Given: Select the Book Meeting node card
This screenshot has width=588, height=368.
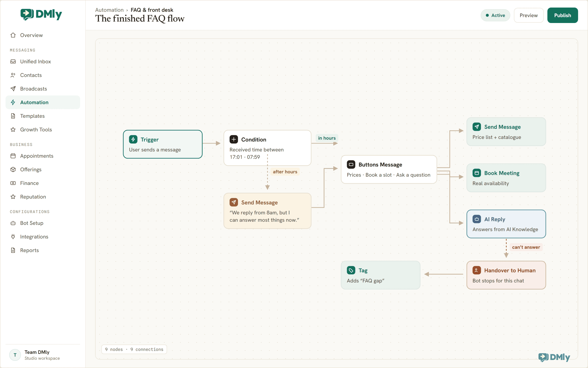Looking at the screenshot, I should pos(506,178).
